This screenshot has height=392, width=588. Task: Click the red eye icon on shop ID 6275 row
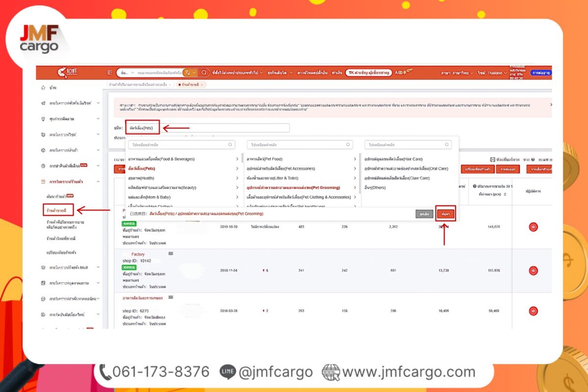click(x=533, y=311)
